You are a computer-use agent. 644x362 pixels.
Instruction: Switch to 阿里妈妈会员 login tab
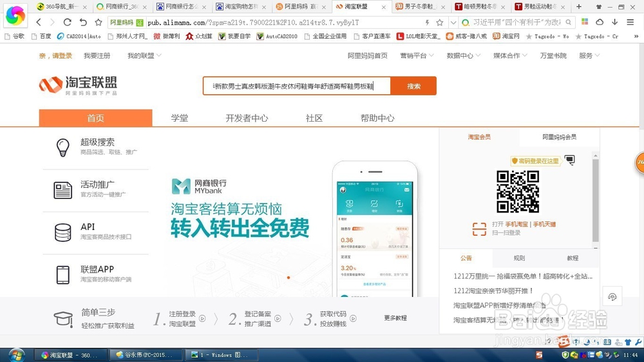tap(559, 137)
